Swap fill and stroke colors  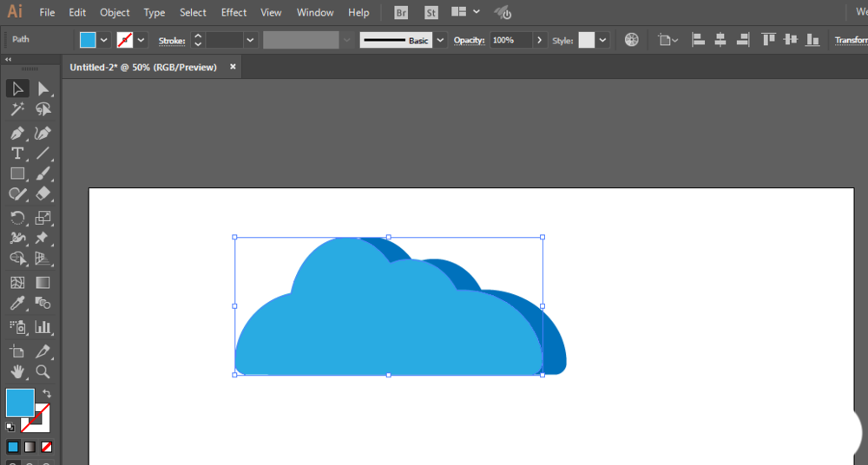pyautogui.click(x=47, y=394)
